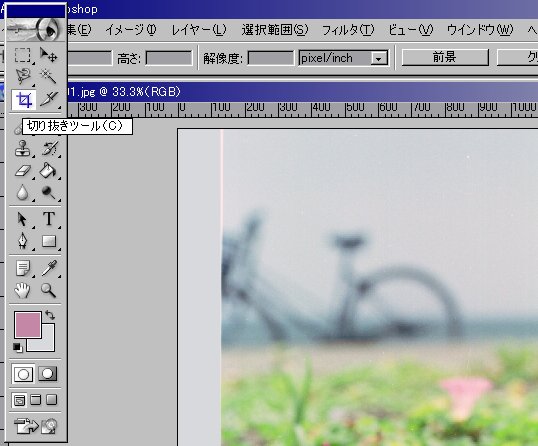
Task: Select the Path Component Selection arrow tool
Action: click(x=22, y=219)
